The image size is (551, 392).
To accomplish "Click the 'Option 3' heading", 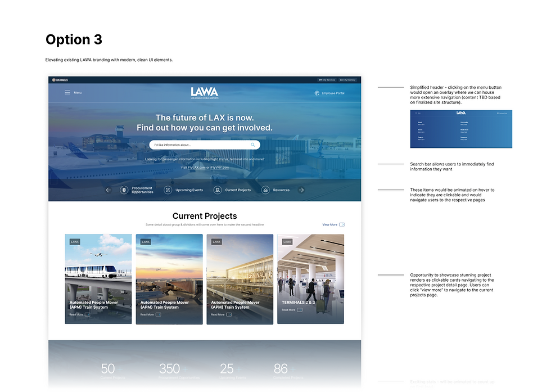I will point(74,39).
